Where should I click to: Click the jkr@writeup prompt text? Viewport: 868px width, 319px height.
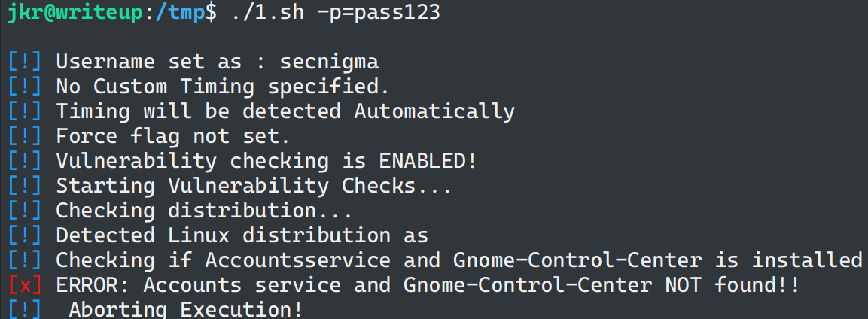(x=75, y=13)
